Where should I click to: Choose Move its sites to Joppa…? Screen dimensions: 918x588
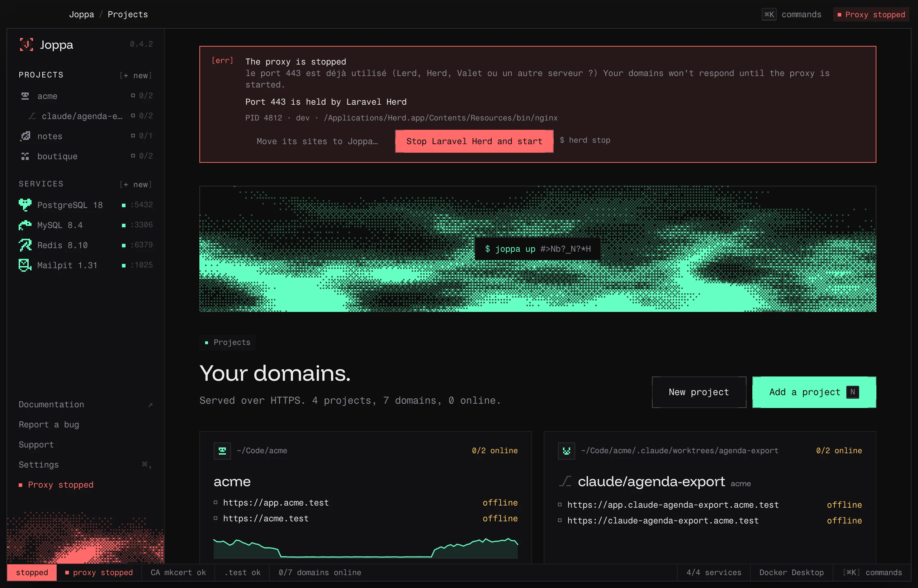[317, 141]
